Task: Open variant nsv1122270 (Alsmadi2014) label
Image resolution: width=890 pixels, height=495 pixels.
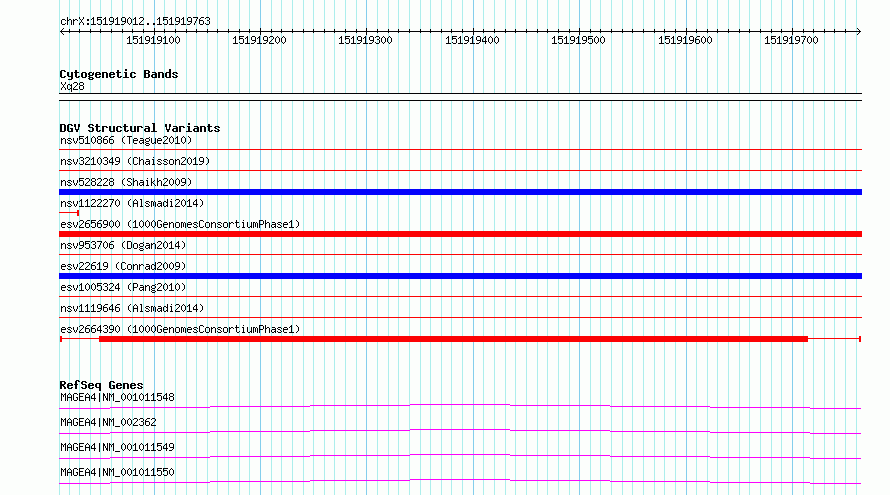Action: [132, 203]
